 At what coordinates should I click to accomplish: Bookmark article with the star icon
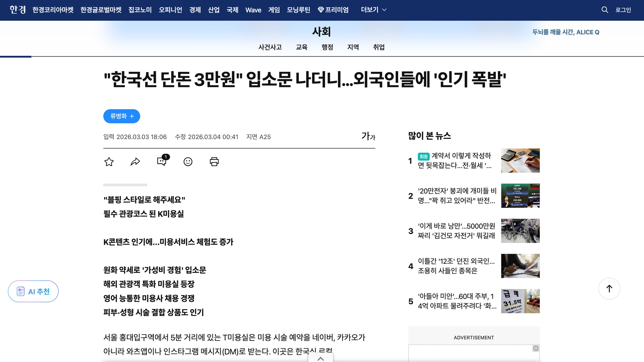(109, 162)
